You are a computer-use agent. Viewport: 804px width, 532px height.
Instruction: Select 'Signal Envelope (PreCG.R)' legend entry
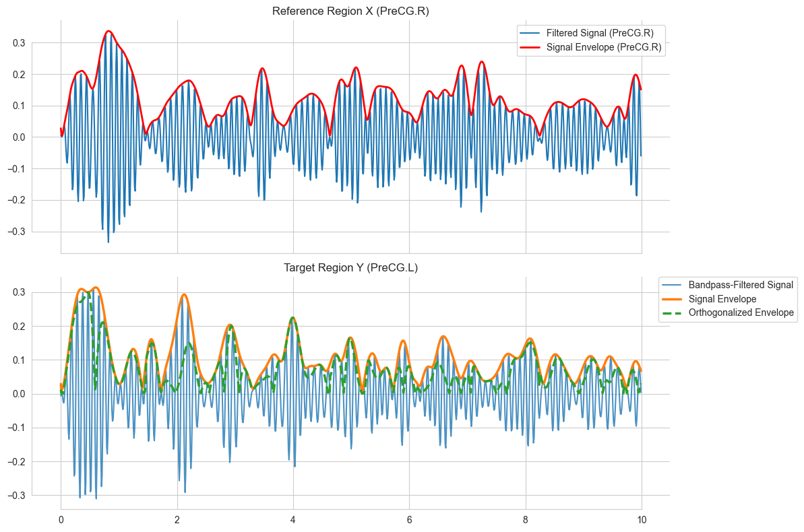591,47
